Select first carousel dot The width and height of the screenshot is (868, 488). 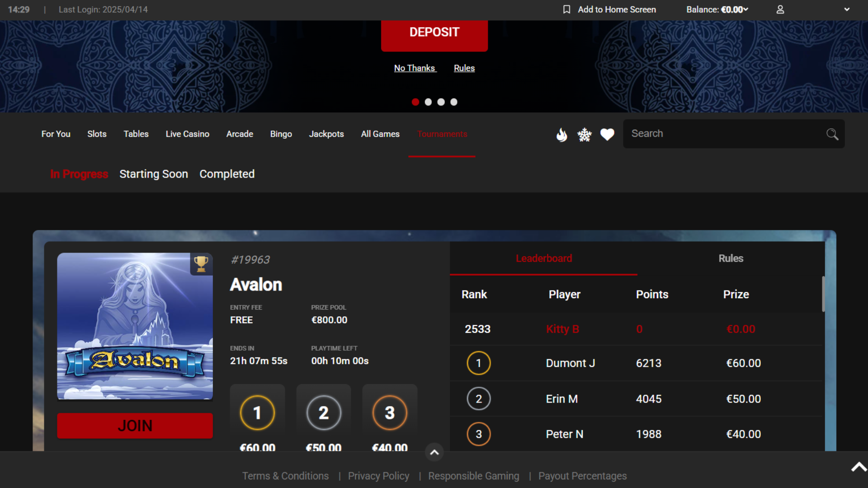click(x=415, y=102)
